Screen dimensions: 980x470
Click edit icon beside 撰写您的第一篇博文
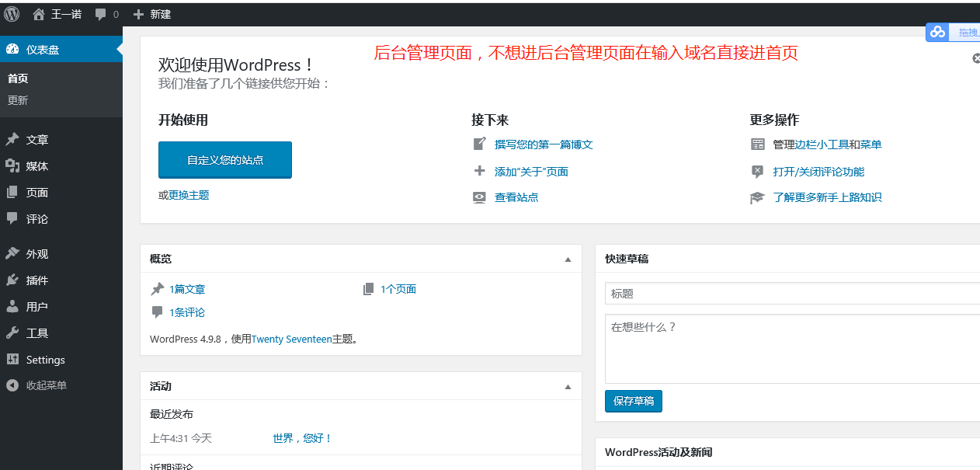point(479,144)
